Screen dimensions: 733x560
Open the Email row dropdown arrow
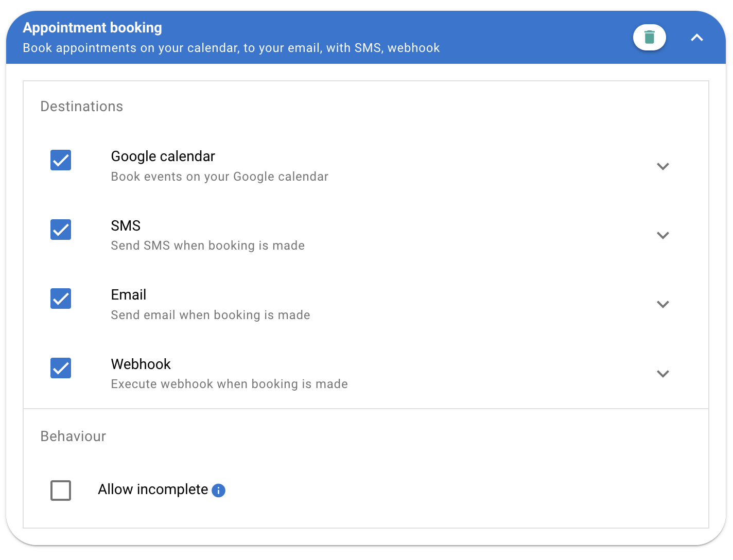[662, 304]
